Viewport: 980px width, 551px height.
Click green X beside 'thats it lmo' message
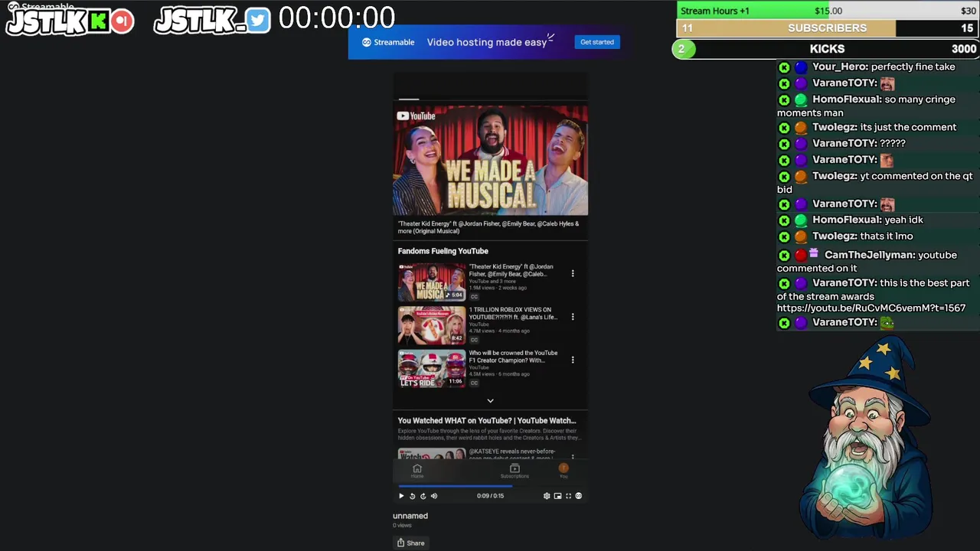pos(784,237)
